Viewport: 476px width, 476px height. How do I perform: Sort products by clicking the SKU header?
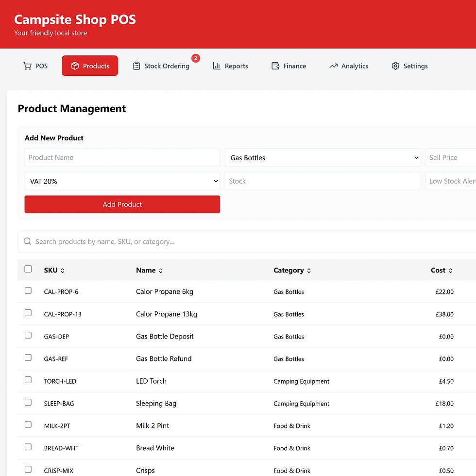pyautogui.click(x=51, y=270)
